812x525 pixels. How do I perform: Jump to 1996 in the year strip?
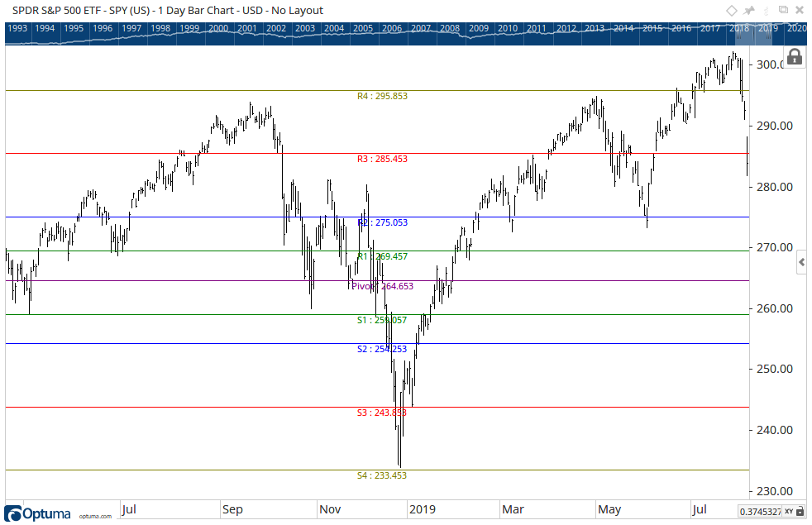click(x=103, y=28)
